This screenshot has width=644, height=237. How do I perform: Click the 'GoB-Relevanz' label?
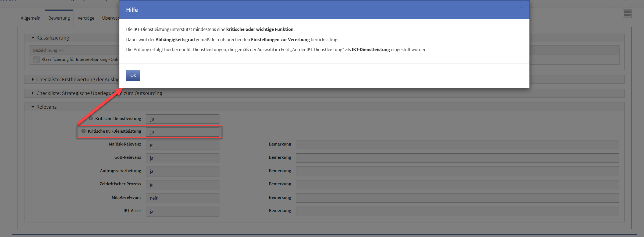click(128, 157)
